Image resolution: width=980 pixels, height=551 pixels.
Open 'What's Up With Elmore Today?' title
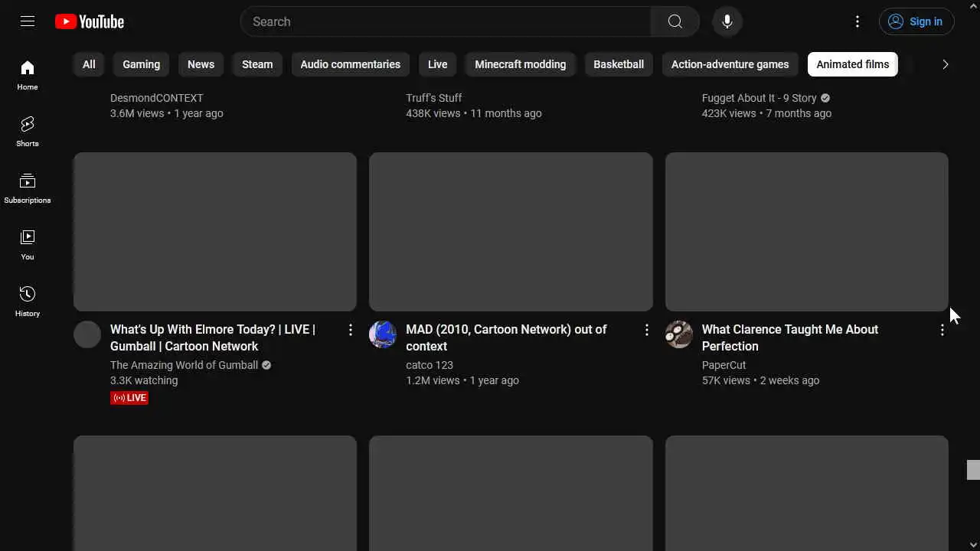click(213, 337)
